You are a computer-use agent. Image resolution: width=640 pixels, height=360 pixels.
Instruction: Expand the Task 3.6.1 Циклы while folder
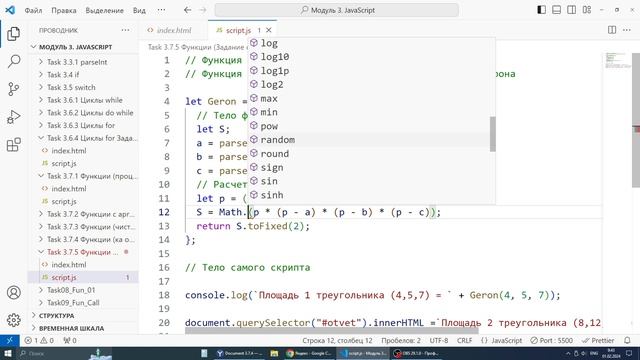tap(84, 100)
